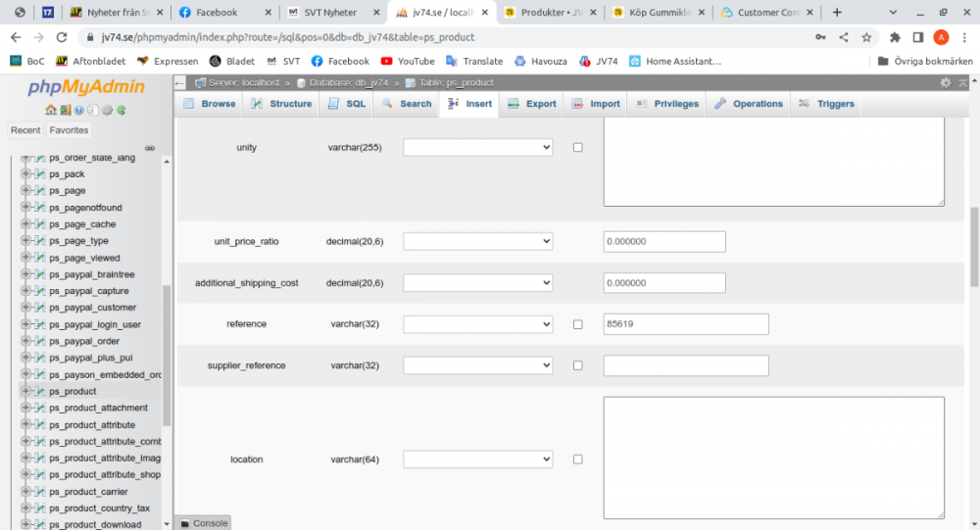Go to phpMyAdmin home via house icon
The height and width of the screenshot is (530, 980).
click(x=51, y=110)
